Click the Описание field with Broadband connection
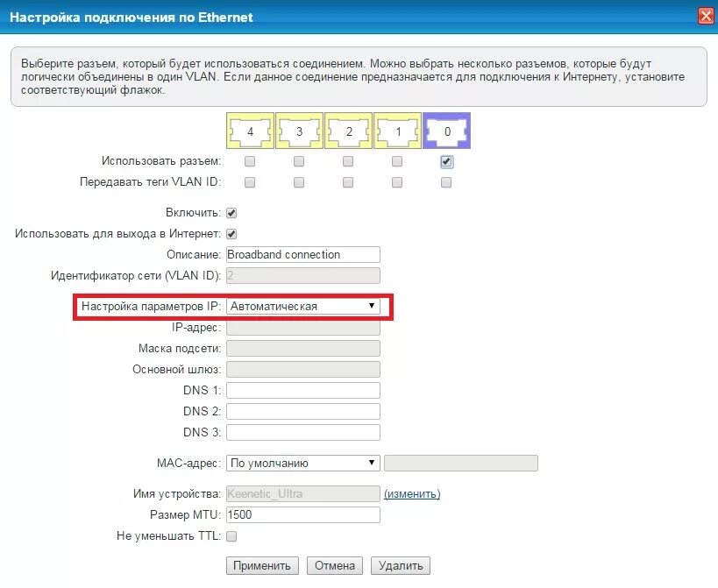The image size is (718, 588). [x=303, y=254]
